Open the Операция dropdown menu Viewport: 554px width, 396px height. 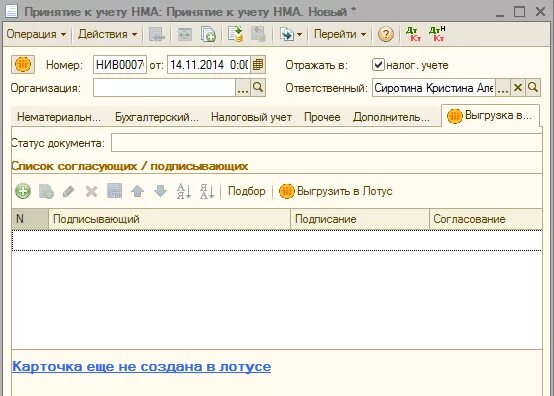click(36, 34)
